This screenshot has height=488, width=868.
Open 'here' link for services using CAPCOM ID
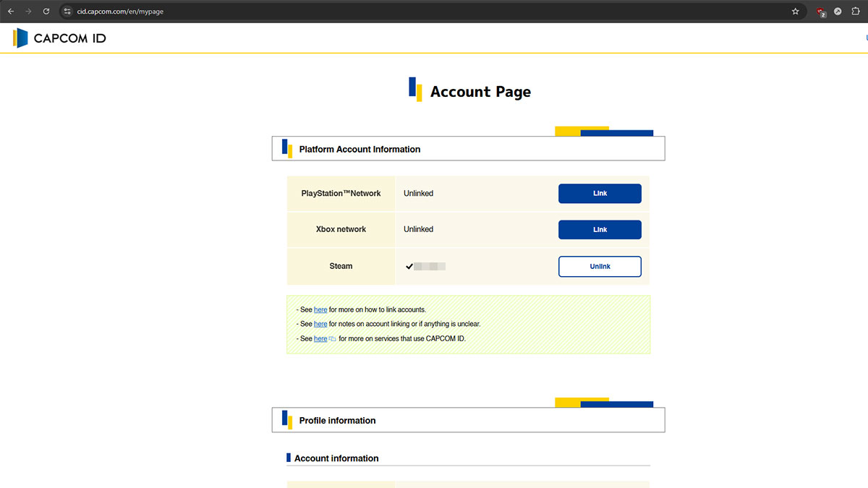click(320, 338)
